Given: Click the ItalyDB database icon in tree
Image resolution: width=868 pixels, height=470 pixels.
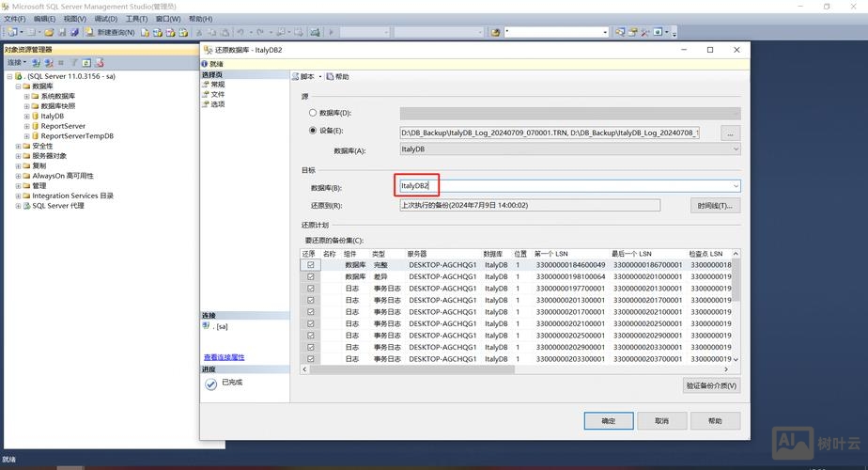Looking at the screenshot, I should click(36, 116).
